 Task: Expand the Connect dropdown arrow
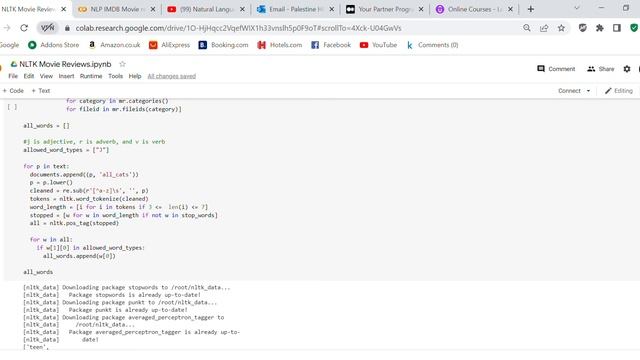589,91
